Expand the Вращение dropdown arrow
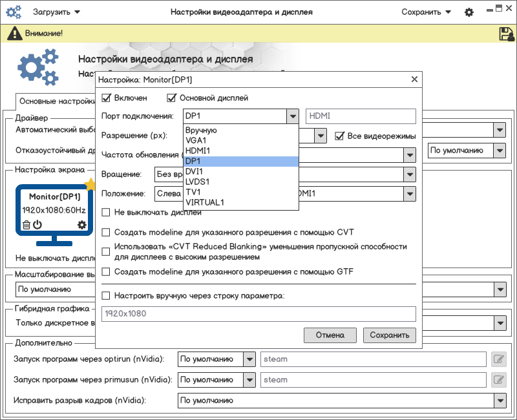517x420 pixels. [409, 174]
